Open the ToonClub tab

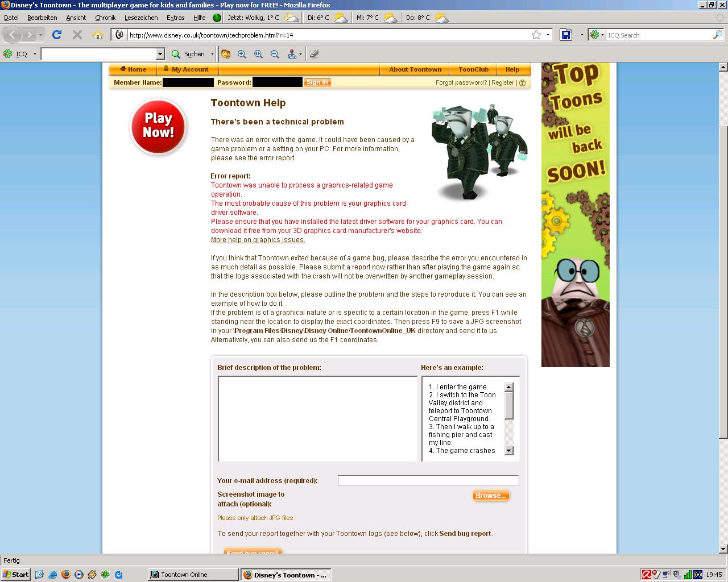pyautogui.click(x=473, y=69)
